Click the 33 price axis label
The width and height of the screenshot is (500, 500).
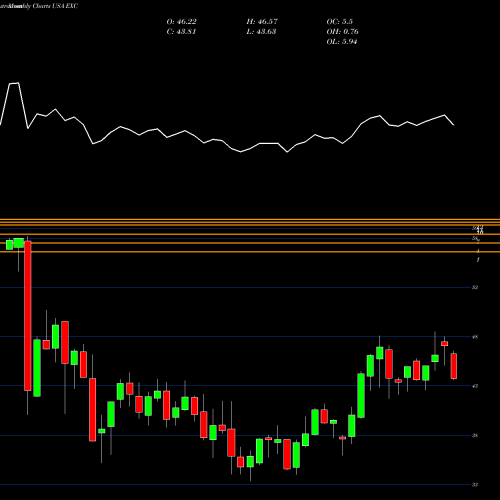coord(475,485)
